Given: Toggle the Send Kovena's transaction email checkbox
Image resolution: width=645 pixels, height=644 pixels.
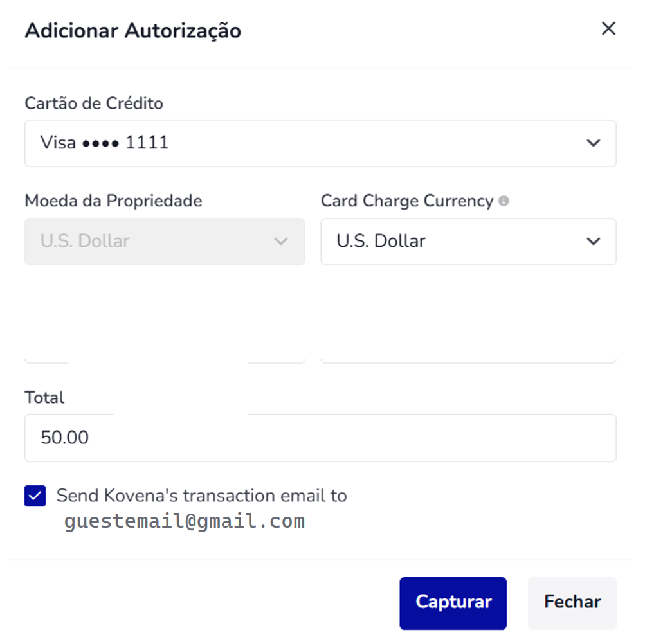Looking at the screenshot, I should (35, 496).
